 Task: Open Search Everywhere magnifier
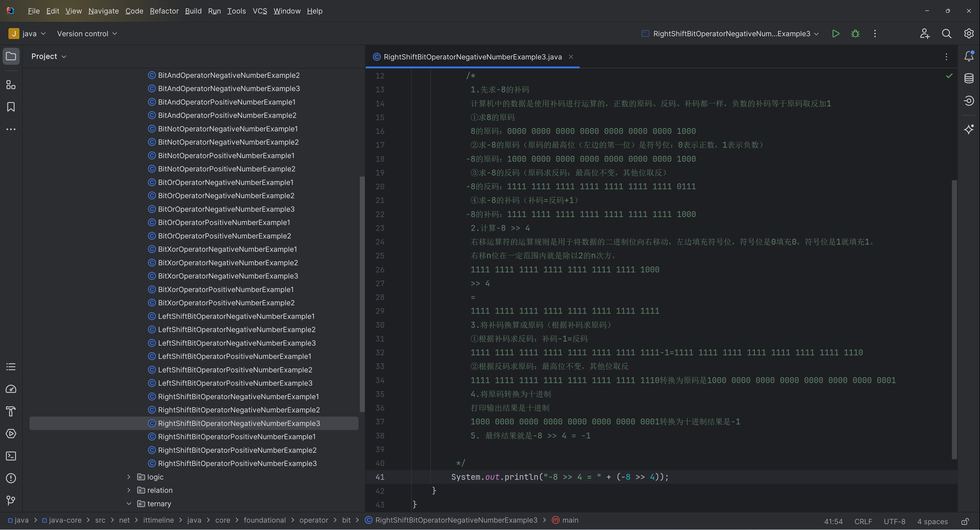947,33
